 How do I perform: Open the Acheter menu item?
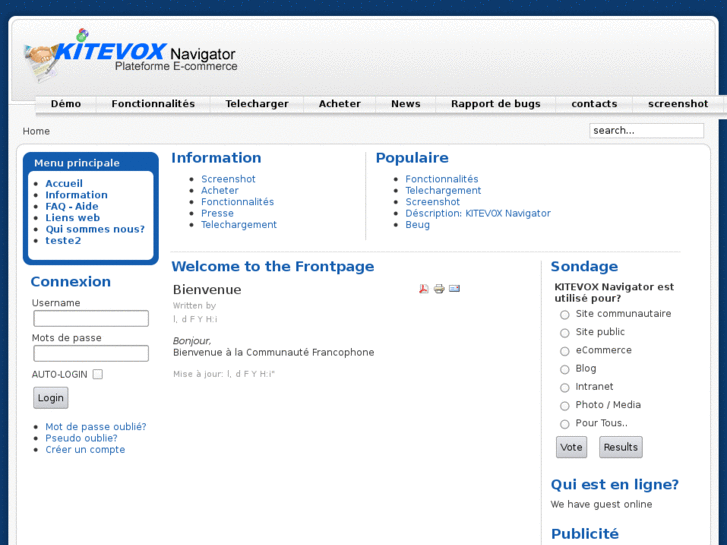point(339,104)
